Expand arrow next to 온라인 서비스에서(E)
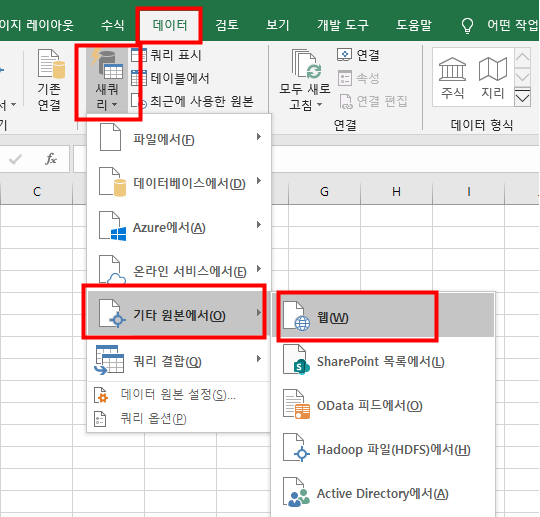 [x=259, y=269]
